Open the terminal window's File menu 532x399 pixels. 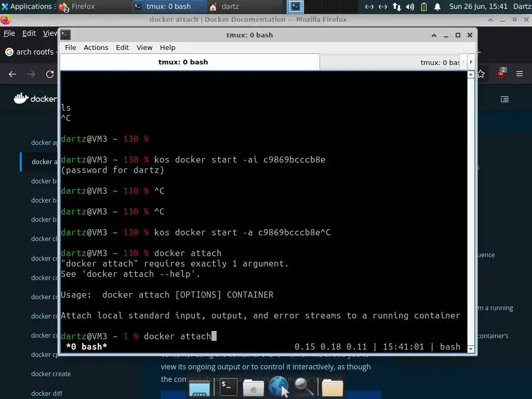(x=71, y=47)
